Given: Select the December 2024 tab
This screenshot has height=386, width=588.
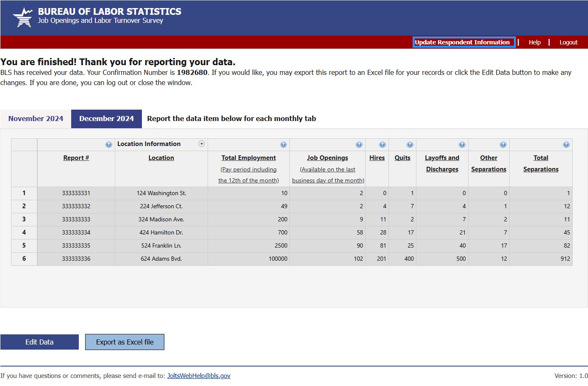Looking at the screenshot, I should point(106,119).
